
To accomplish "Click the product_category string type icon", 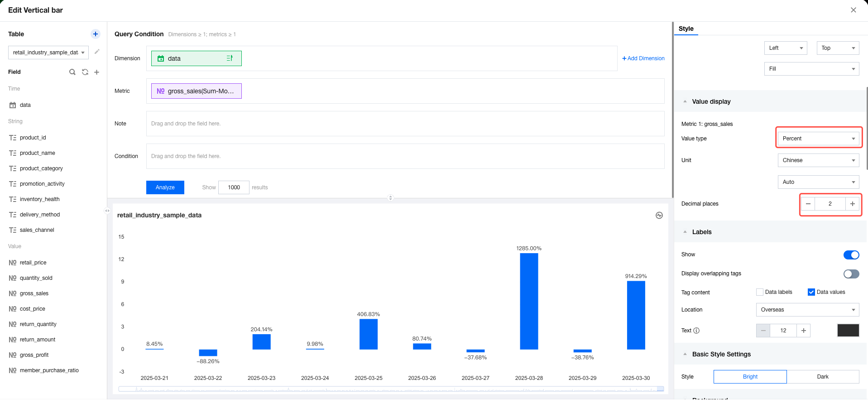I will tap(13, 168).
